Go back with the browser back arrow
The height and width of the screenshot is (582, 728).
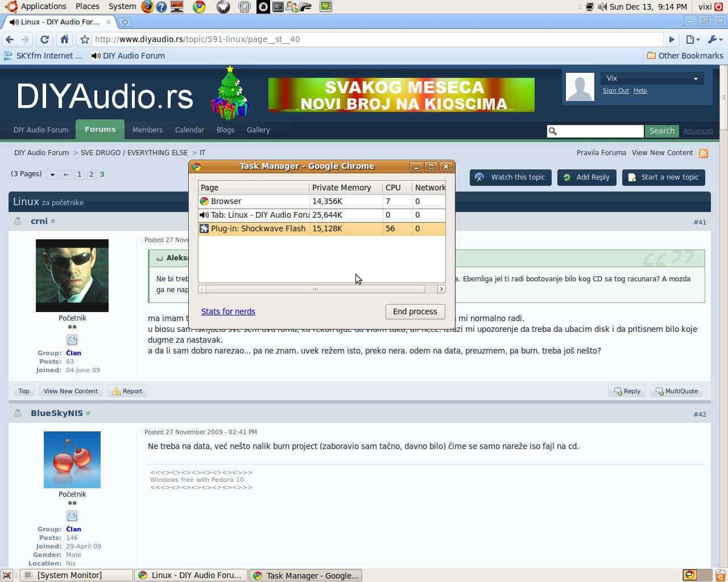(10, 39)
